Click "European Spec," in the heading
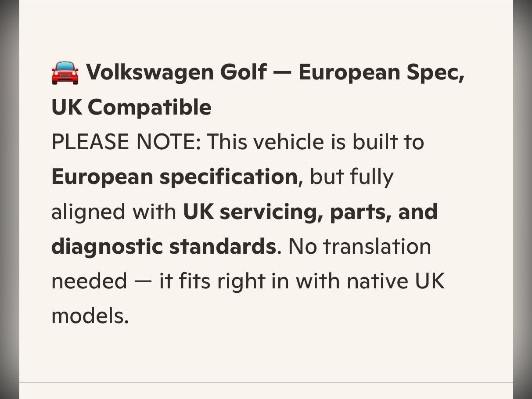The width and height of the screenshot is (532, 399). pyautogui.click(x=381, y=72)
